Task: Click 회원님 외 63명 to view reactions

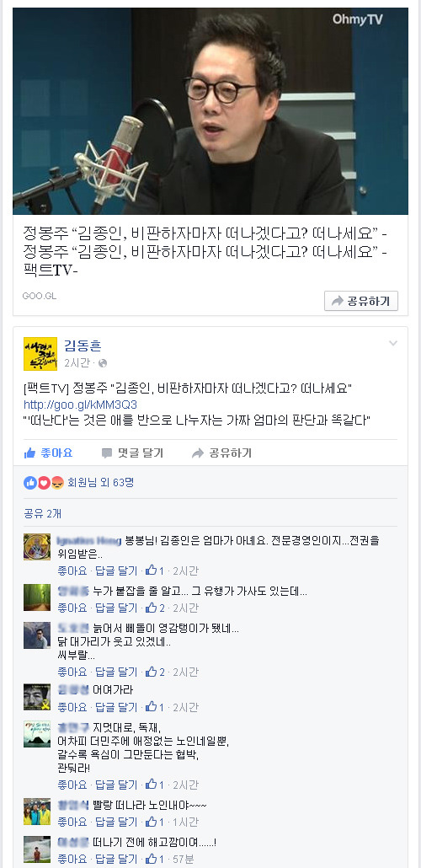Action: tap(101, 483)
